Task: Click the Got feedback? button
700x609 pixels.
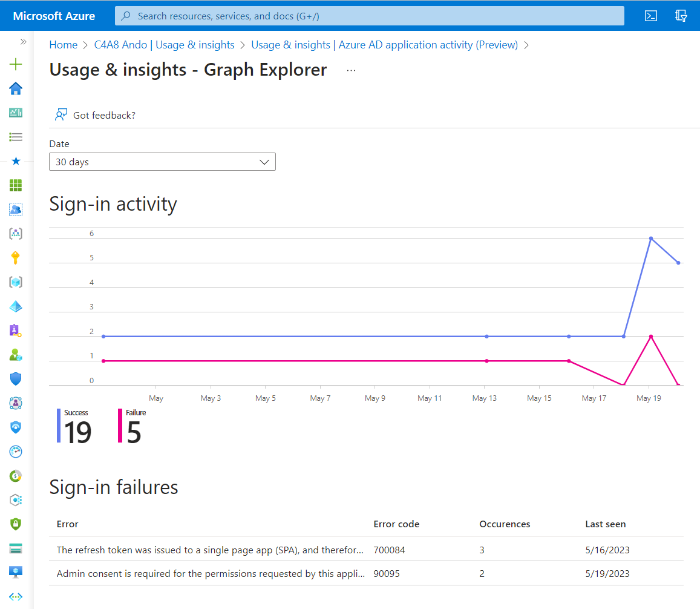Action: 95,115
